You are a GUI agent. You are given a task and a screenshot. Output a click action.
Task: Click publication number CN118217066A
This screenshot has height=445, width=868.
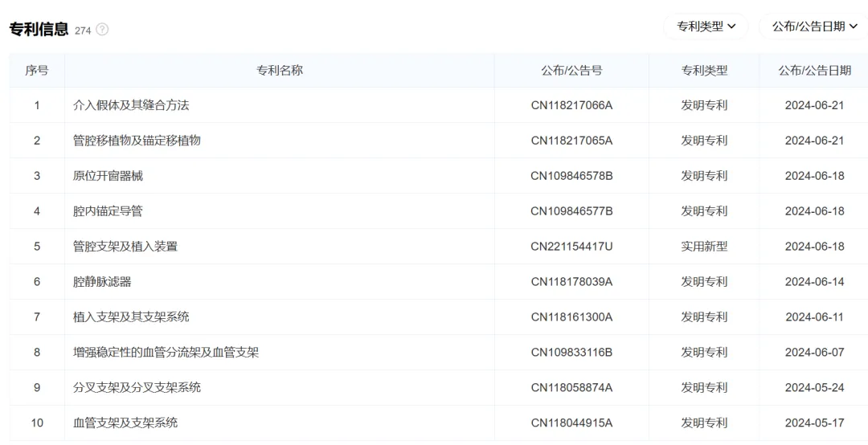(571, 105)
